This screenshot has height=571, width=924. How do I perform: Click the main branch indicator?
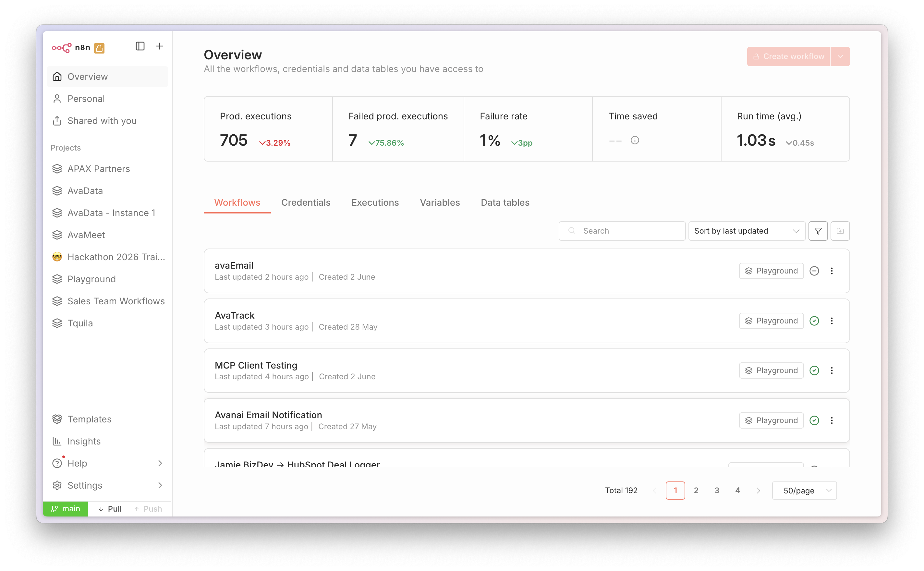66,509
